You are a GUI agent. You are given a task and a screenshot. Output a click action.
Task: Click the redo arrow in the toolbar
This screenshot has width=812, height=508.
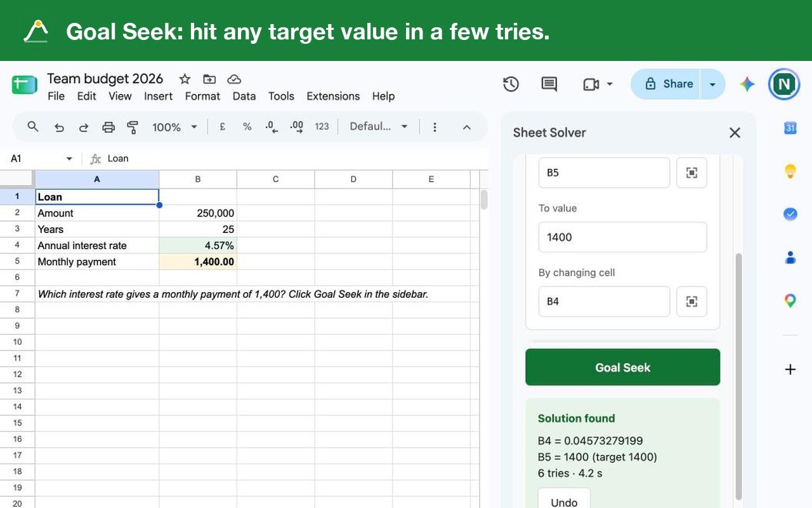[x=83, y=127]
